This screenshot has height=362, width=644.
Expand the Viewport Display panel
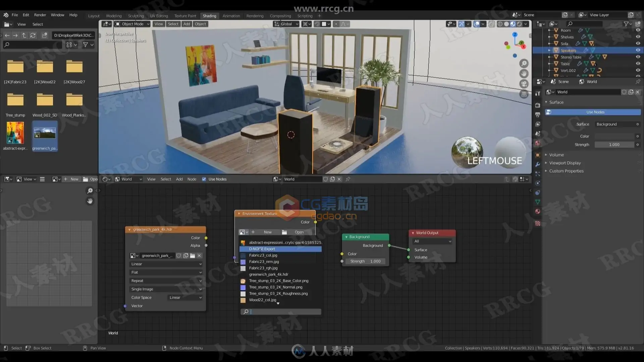[565, 163]
